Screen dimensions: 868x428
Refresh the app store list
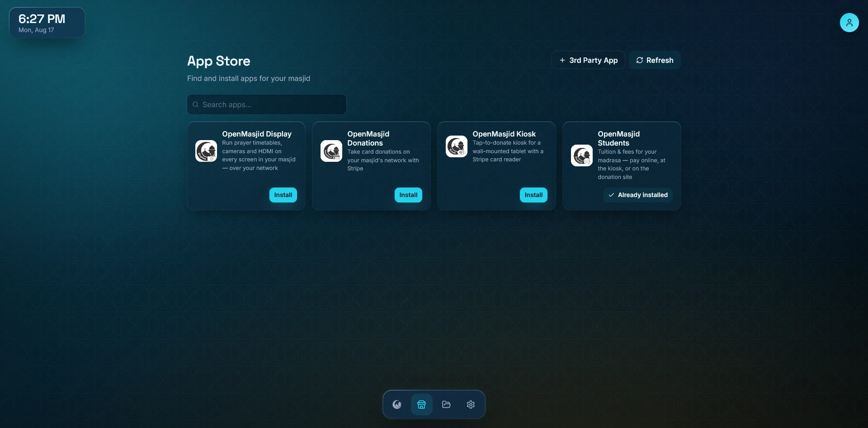[655, 60]
